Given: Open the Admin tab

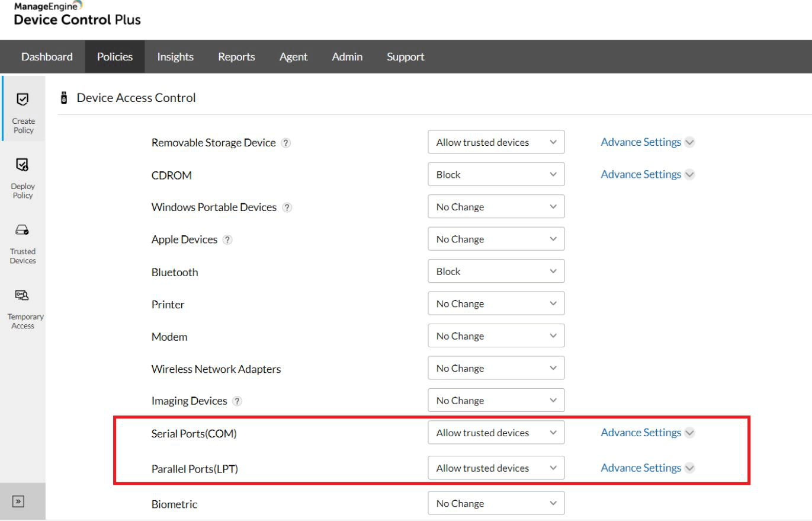Looking at the screenshot, I should click(347, 57).
